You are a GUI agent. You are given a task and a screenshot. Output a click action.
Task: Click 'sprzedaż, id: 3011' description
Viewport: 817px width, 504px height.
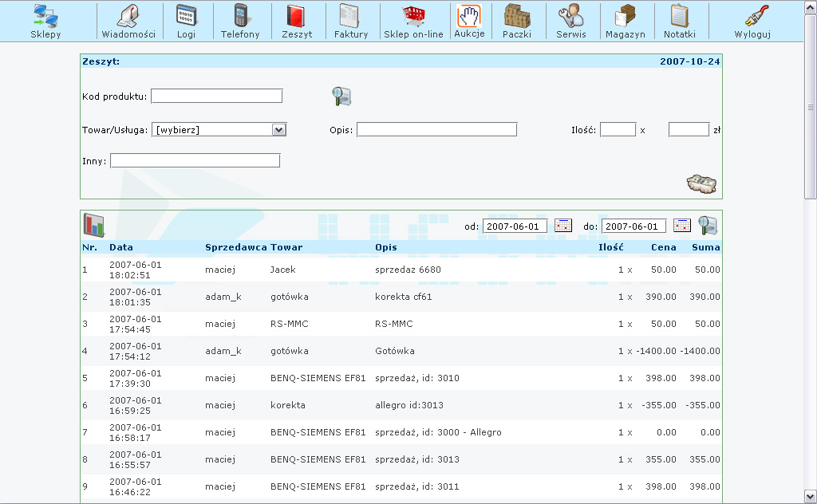click(x=416, y=486)
